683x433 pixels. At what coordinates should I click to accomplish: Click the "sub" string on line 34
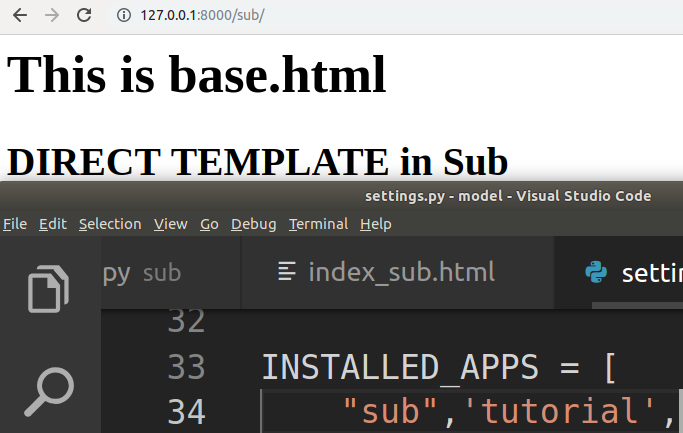coord(390,411)
